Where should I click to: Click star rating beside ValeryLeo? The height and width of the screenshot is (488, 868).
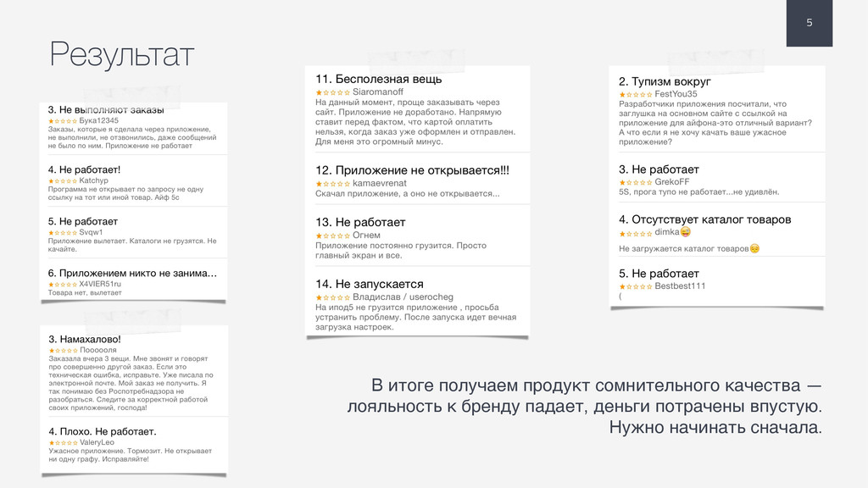63,443
